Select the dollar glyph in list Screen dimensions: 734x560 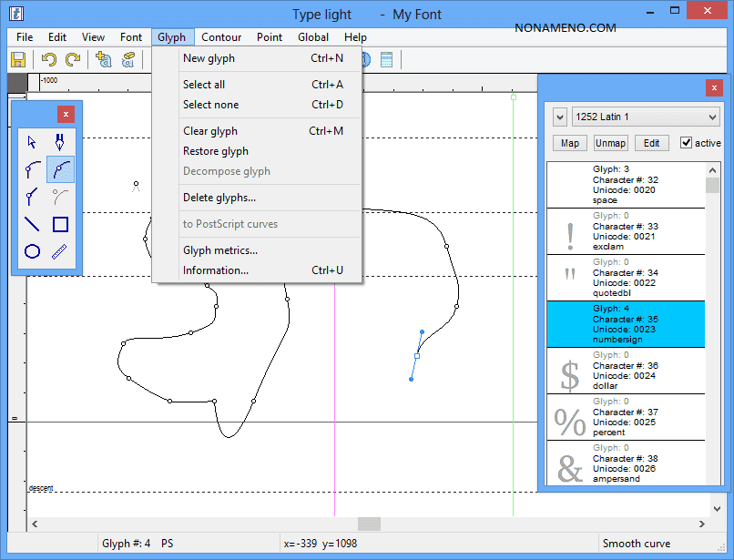626,371
